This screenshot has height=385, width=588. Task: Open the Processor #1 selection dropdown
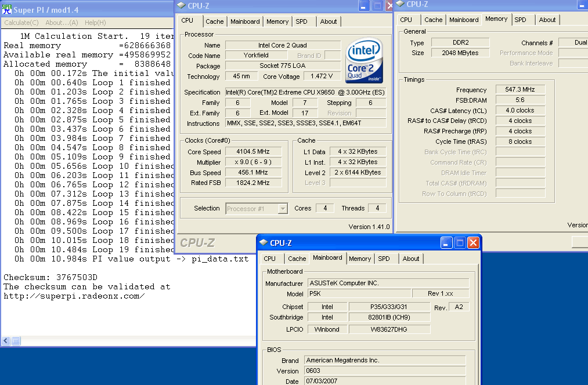283,209
